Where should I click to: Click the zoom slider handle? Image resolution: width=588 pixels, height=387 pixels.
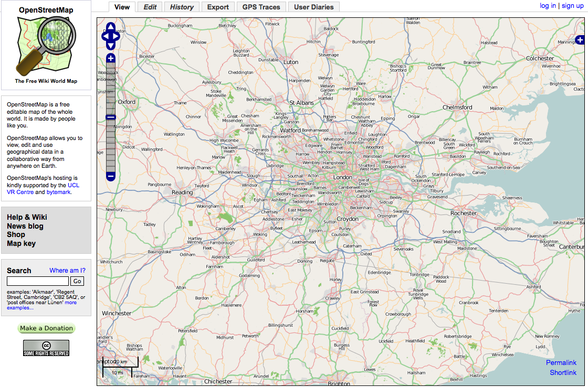111,117
